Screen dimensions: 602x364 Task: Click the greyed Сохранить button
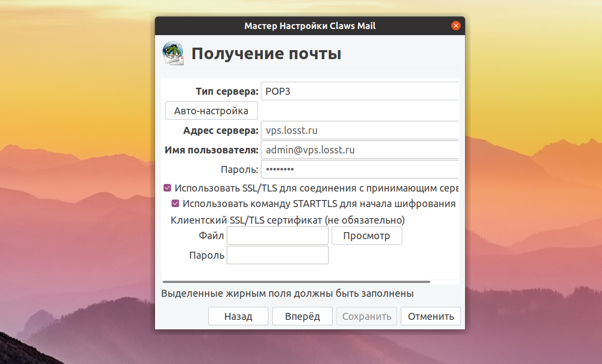367,316
